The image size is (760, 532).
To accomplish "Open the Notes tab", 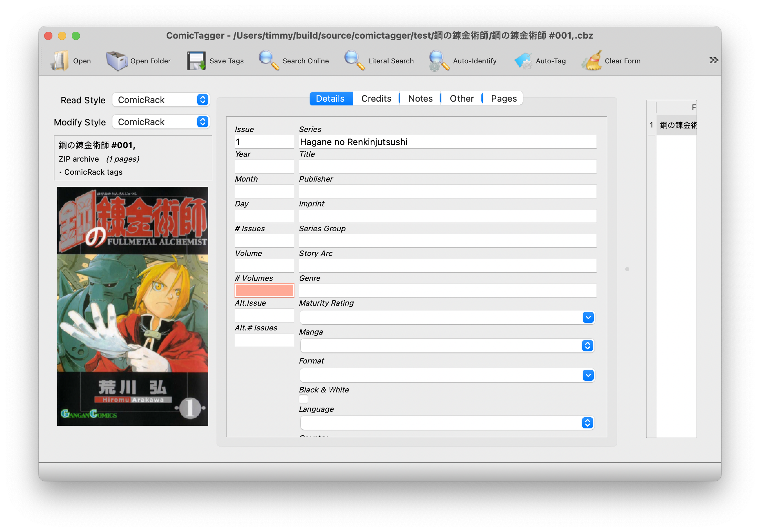I will pyautogui.click(x=420, y=98).
